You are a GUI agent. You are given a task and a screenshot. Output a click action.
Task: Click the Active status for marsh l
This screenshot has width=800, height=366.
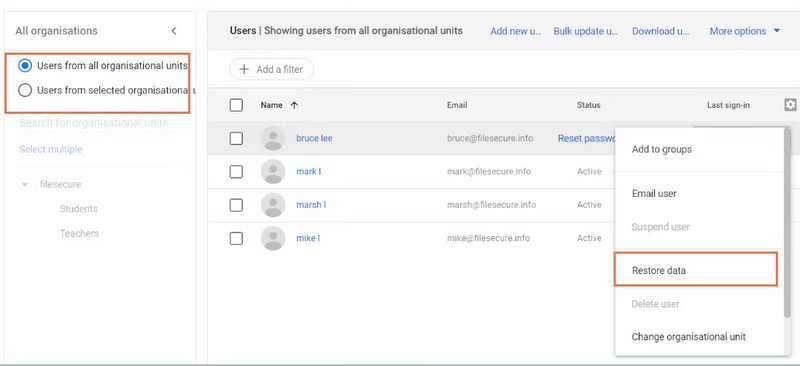pyautogui.click(x=589, y=205)
